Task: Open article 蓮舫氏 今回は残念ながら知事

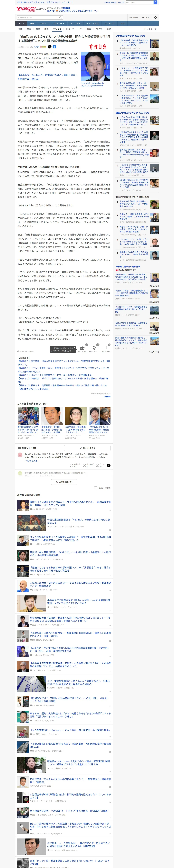Action: tap(70, 503)
